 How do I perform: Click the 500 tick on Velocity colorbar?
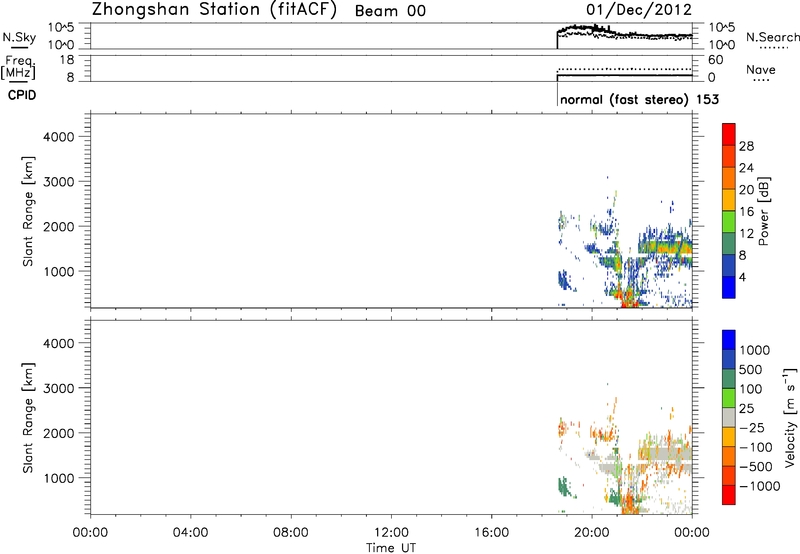pyautogui.click(x=751, y=370)
